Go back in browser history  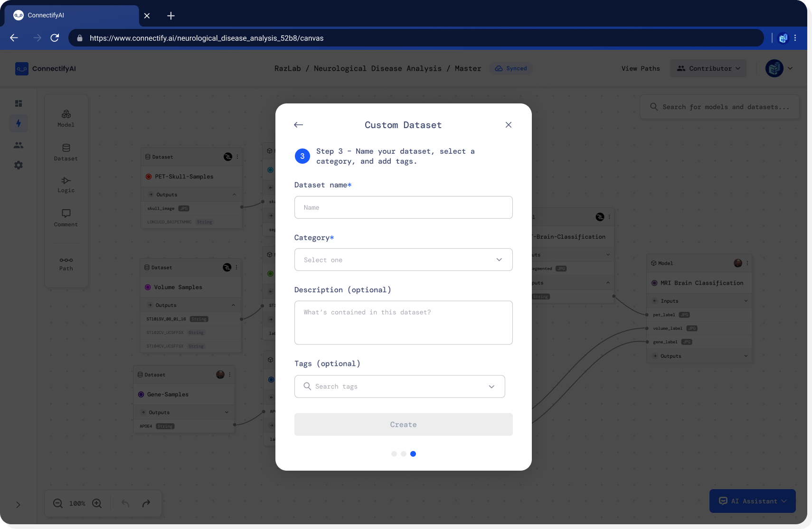click(x=14, y=38)
